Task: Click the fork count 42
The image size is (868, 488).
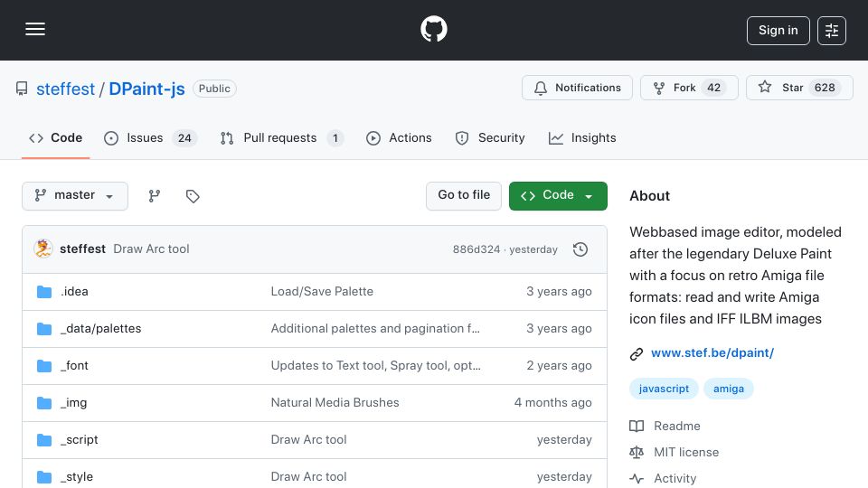Action: pyautogui.click(x=714, y=88)
